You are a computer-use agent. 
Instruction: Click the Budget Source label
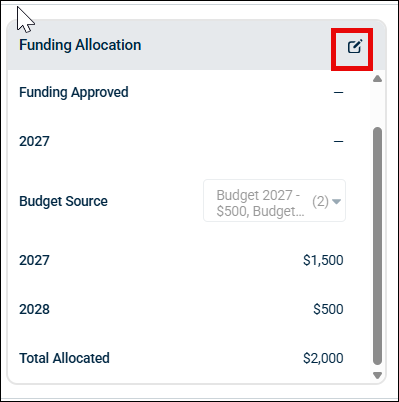[x=63, y=201]
